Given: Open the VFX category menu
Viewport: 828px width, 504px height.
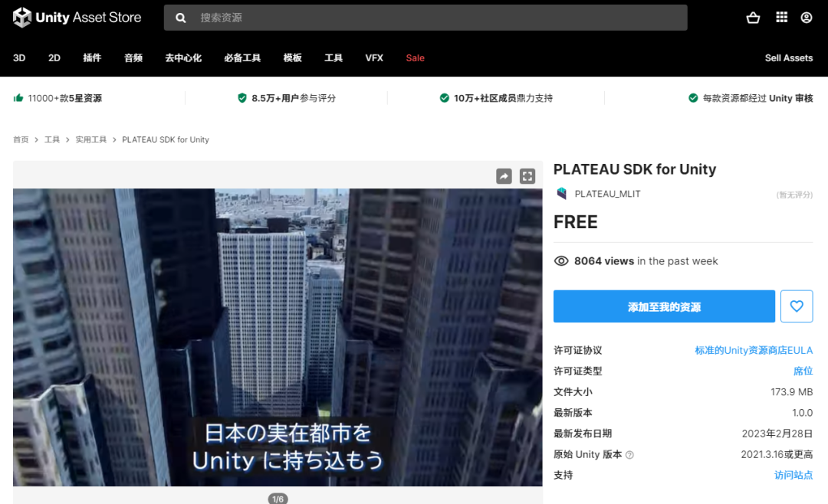Looking at the screenshot, I should (374, 58).
